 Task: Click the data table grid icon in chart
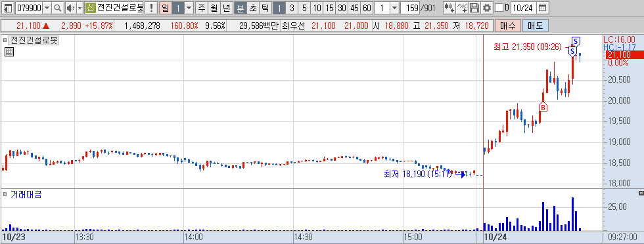pyautogui.click(x=9, y=52)
